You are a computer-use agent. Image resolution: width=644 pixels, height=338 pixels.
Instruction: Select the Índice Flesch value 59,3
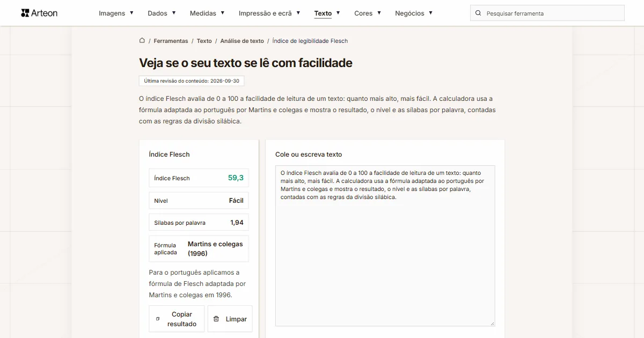pyautogui.click(x=236, y=178)
